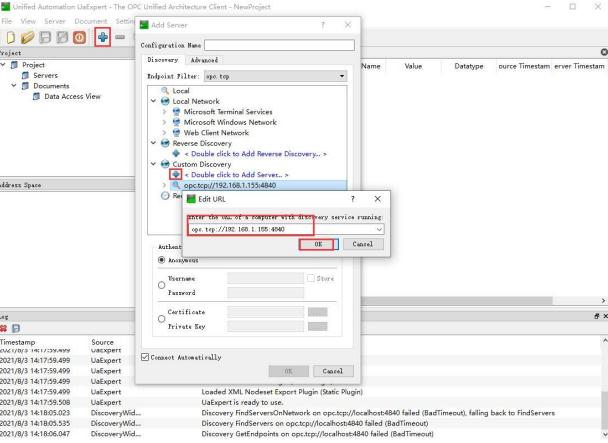
Task: Click the New Project toolbar icon
Action: [11, 38]
